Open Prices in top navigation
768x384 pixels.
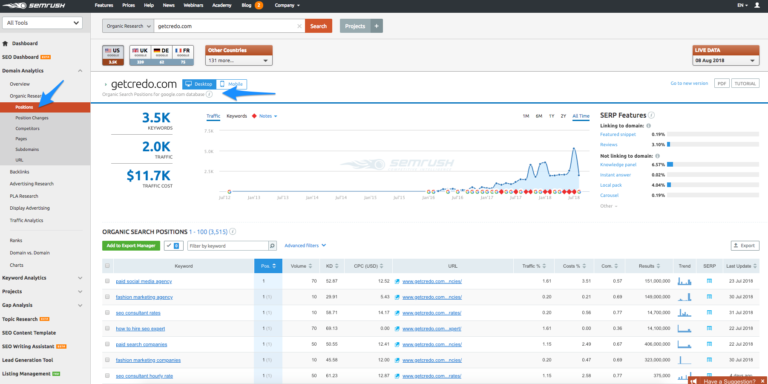click(128, 5)
